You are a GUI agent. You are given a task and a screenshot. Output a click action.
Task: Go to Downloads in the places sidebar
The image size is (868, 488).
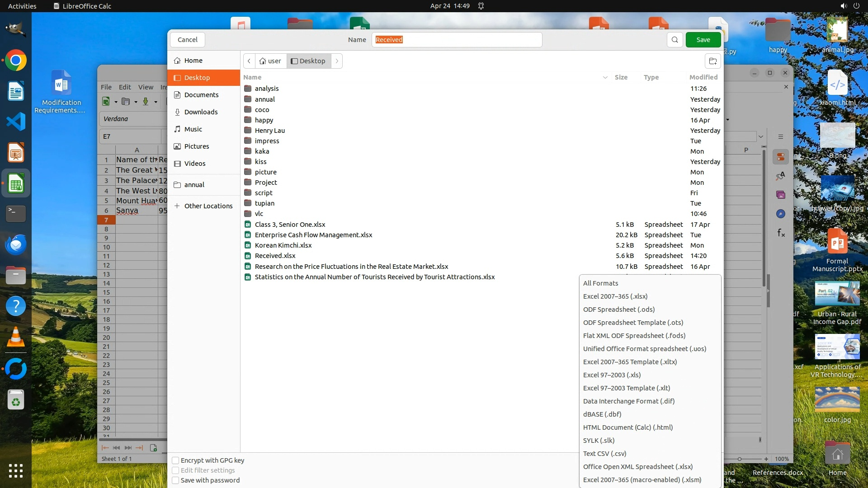coord(201,112)
